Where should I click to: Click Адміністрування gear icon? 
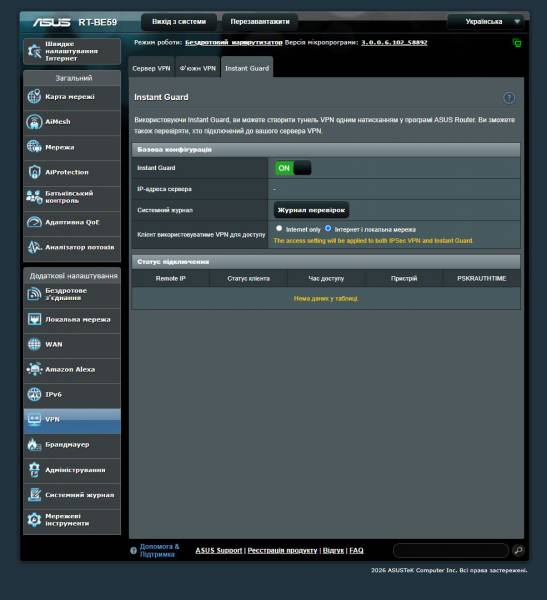(34, 470)
